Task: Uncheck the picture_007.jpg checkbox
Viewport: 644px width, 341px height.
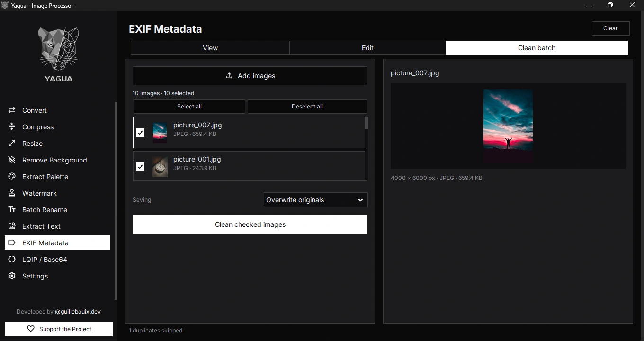Action: (140, 133)
